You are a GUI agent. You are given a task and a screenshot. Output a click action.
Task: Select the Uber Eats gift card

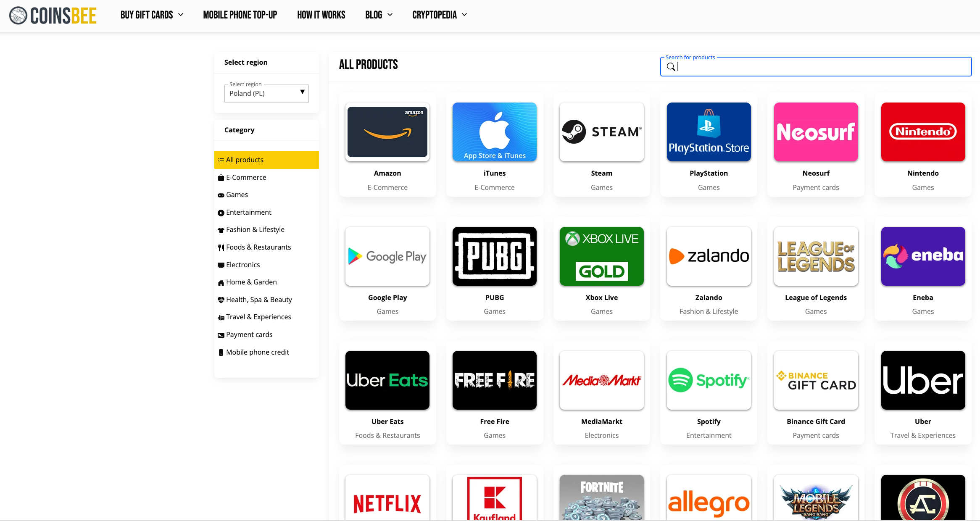[387, 394]
